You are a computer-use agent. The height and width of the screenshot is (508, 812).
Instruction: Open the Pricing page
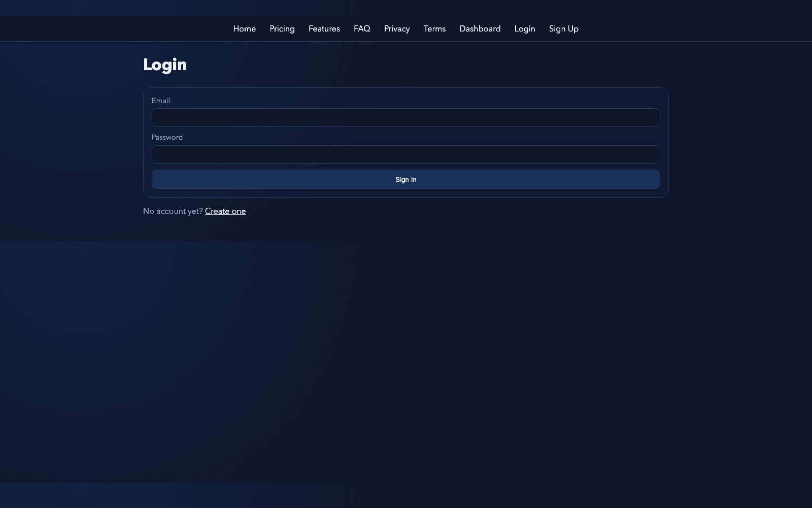[x=282, y=29]
